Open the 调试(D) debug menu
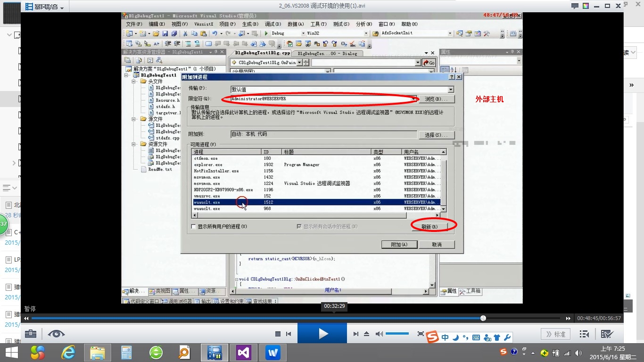This screenshot has height=362, width=644. click(x=272, y=24)
